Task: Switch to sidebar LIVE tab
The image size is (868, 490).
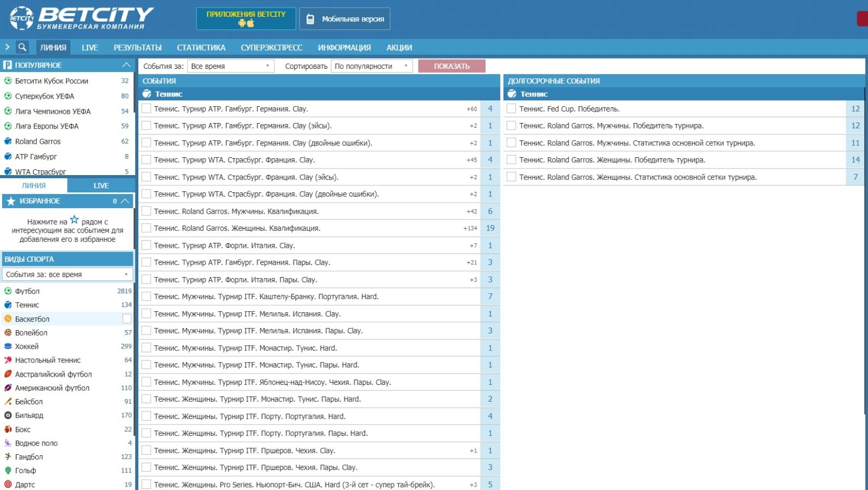Action: [x=101, y=185]
